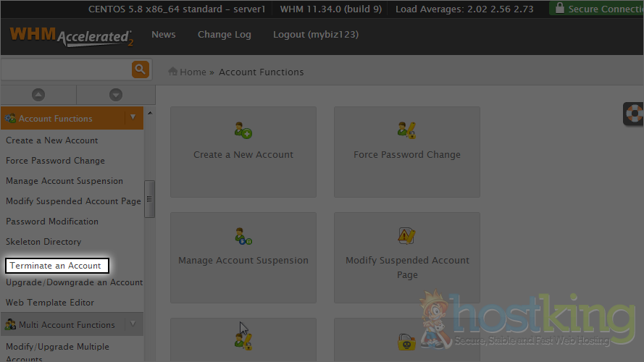
Task: Click the lifesaver support icon
Action: 635,114
